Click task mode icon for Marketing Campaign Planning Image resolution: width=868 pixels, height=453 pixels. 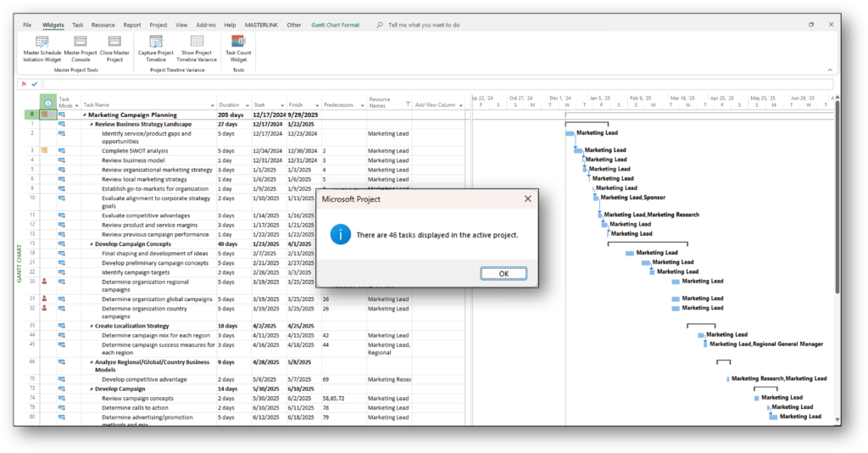click(61, 115)
